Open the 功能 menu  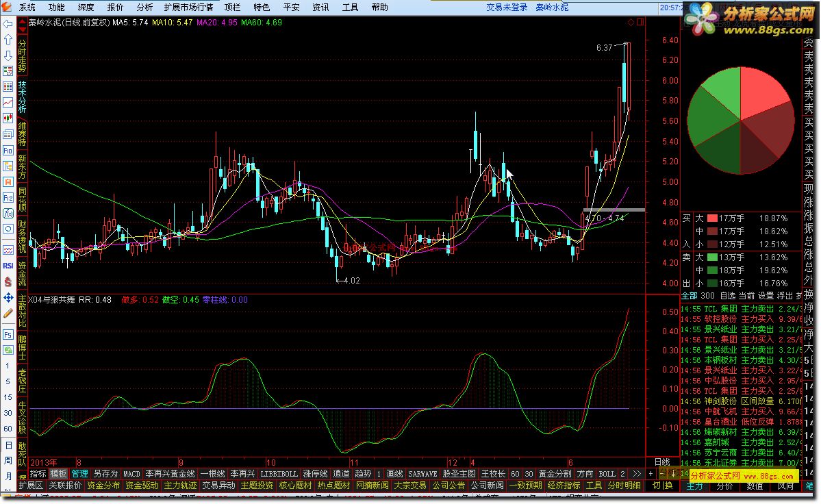(57, 8)
